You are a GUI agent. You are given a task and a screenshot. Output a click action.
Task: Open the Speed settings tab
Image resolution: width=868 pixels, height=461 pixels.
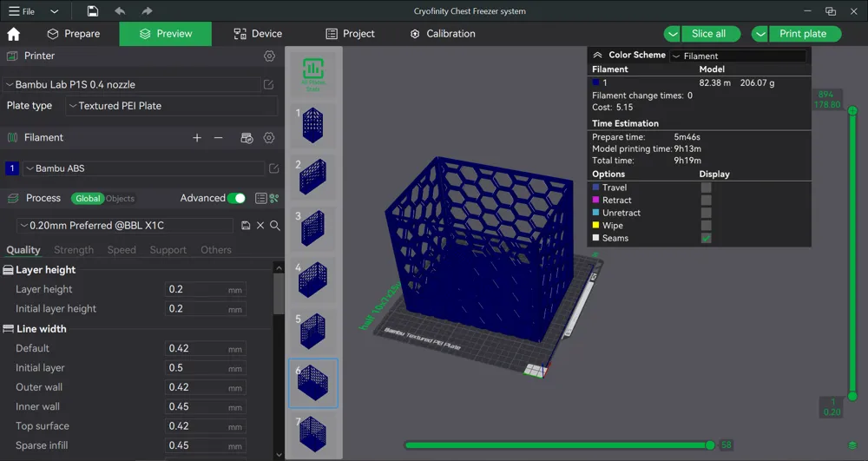click(x=122, y=250)
